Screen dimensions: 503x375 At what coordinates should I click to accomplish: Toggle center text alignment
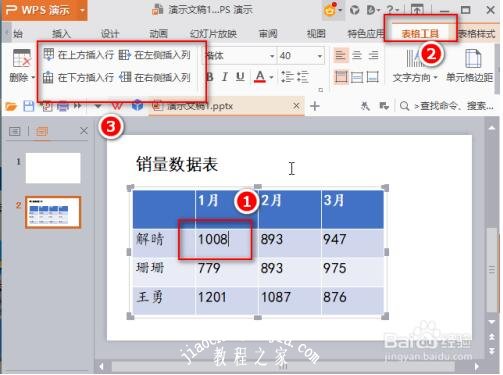tap(357, 55)
